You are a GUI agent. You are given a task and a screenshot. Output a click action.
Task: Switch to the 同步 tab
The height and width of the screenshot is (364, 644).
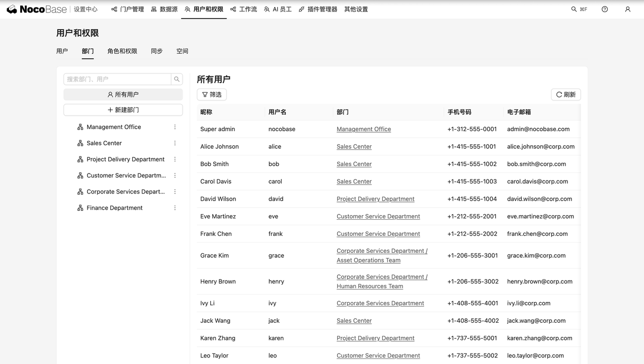[156, 51]
